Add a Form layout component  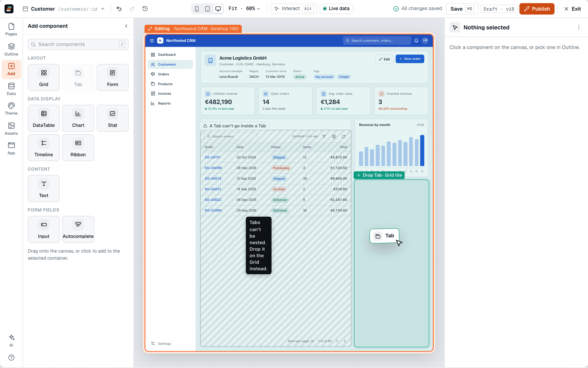[112, 77]
